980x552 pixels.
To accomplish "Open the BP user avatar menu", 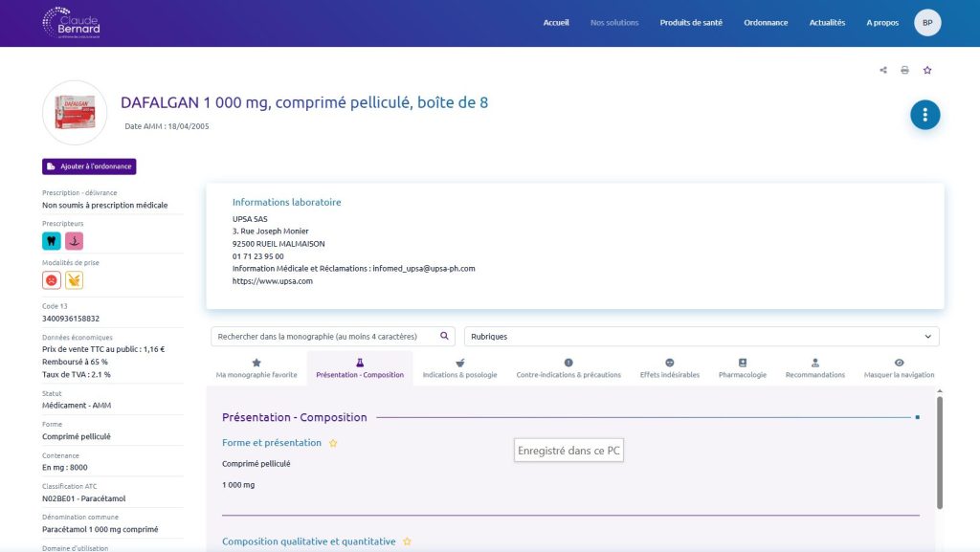I will (x=927, y=23).
